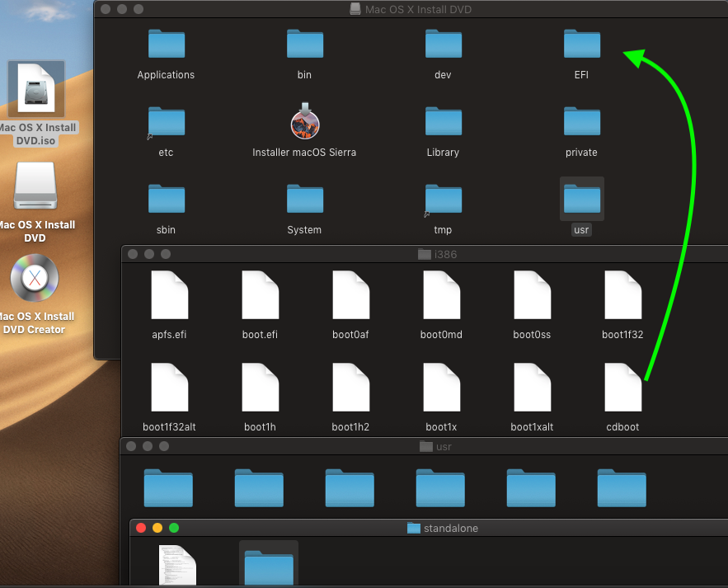
Task: Select the boot0md file
Action: 442,295
